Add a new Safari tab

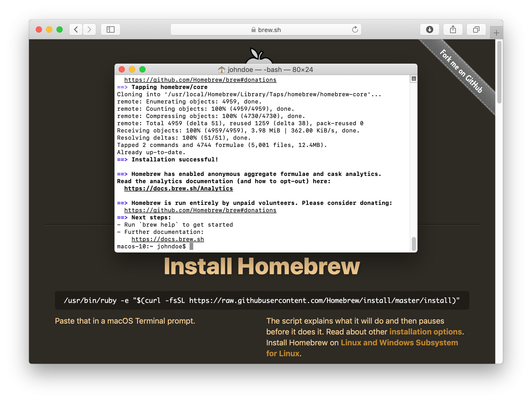[x=497, y=33]
